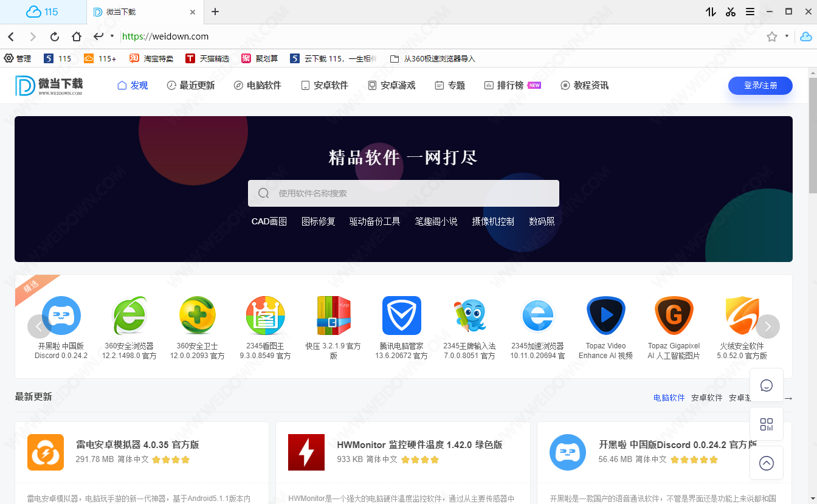This screenshot has height=504, width=817.
Task: Open the 淘宝特卖 bookmark
Action: [x=151, y=58]
